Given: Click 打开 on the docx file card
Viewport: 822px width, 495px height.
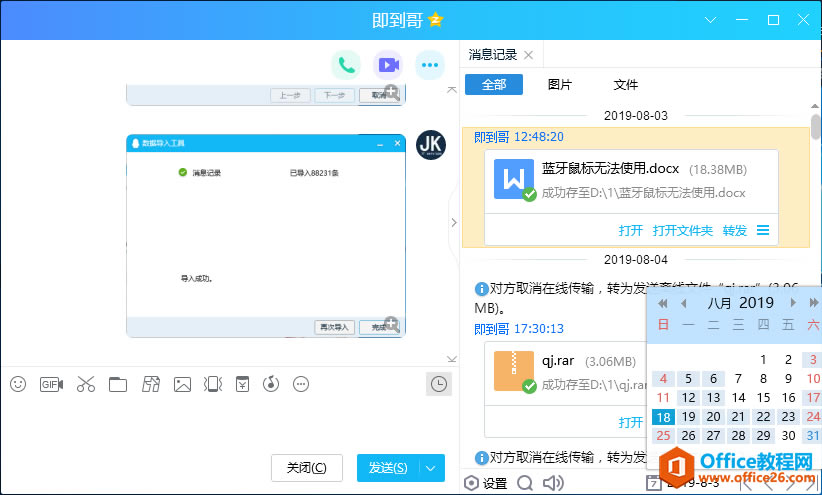Looking at the screenshot, I should [x=631, y=231].
